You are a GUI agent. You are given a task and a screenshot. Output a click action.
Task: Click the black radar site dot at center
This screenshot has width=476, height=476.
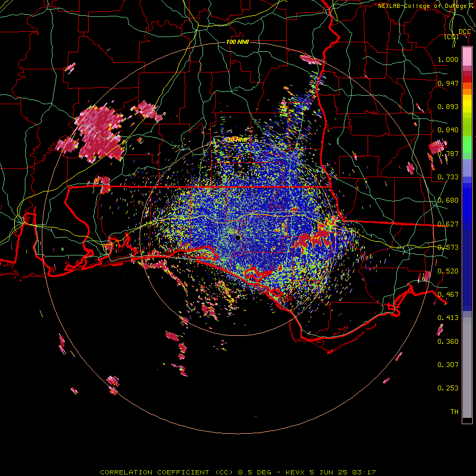coord(237,237)
